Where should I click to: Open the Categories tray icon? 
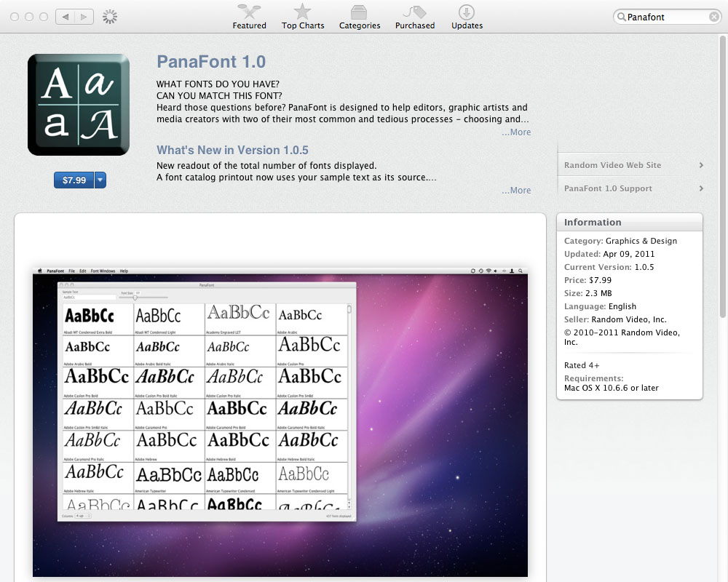(358, 12)
